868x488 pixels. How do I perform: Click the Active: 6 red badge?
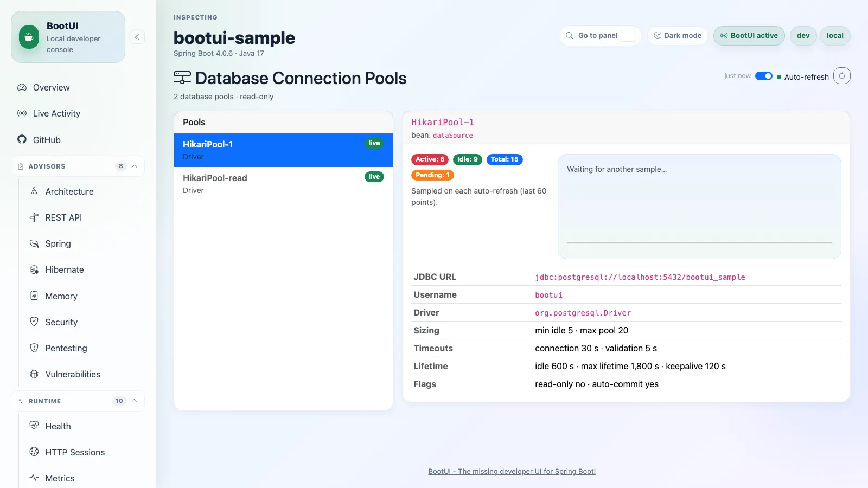pos(430,159)
